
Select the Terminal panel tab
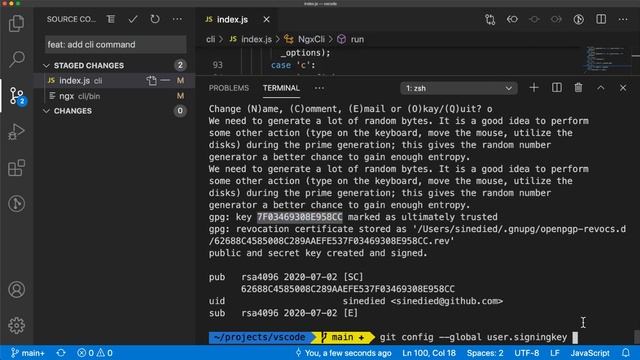pos(281,88)
